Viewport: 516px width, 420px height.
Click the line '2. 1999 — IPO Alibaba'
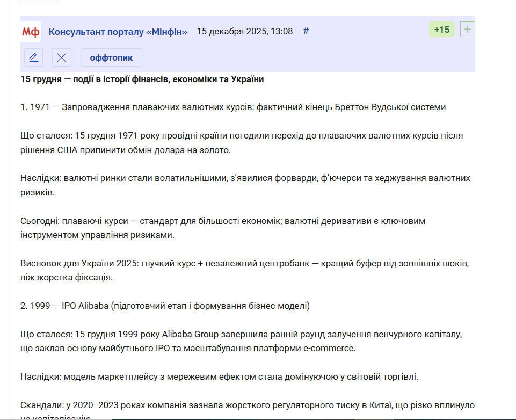tap(165, 306)
